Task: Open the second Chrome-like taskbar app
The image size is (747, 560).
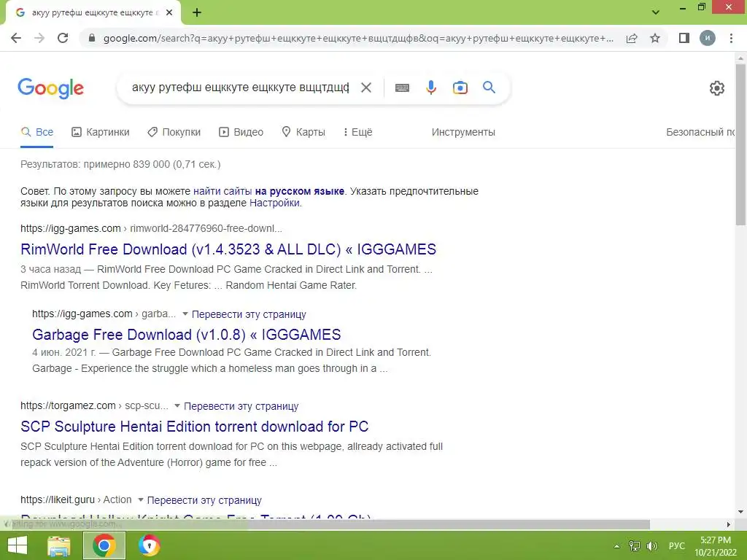Action: 149,545
